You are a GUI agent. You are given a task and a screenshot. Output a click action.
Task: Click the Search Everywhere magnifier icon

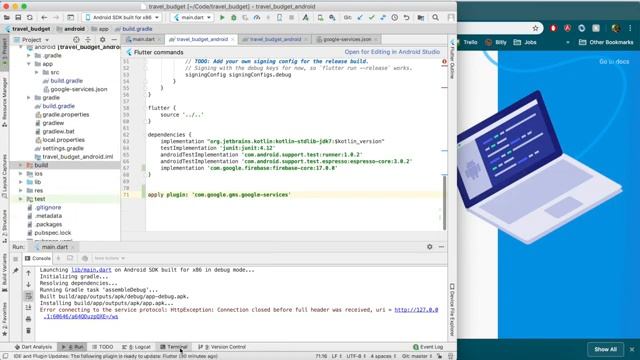tap(436, 18)
